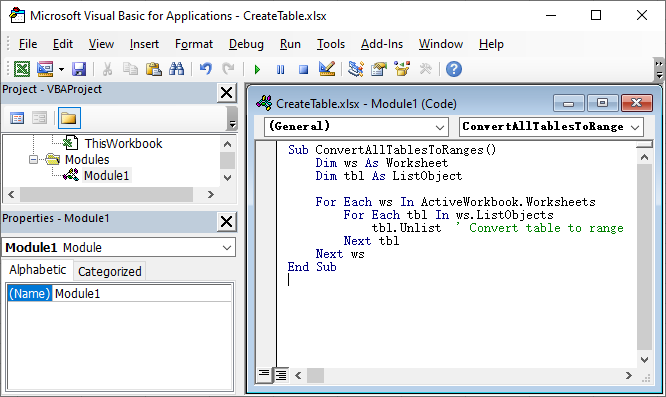The width and height of the screenshot is (666, 397).
Task: Collapse the Modules folder node
Action: (x=33, y=160)
